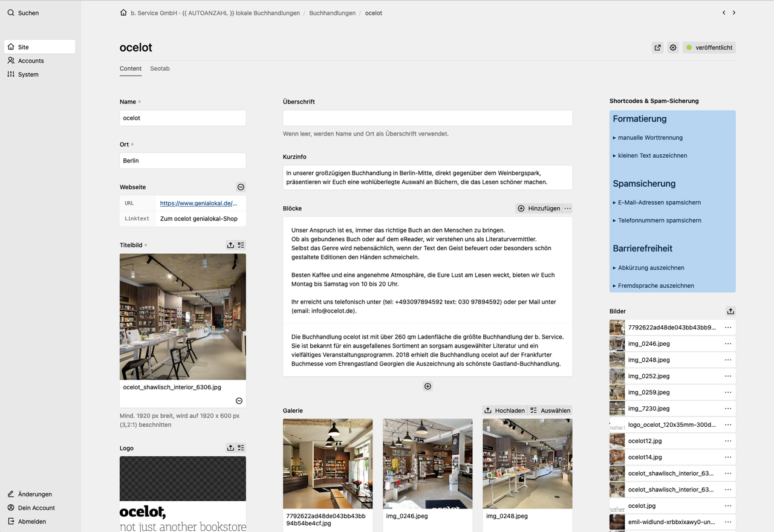Open page in new tab icon

coord(657,48)
